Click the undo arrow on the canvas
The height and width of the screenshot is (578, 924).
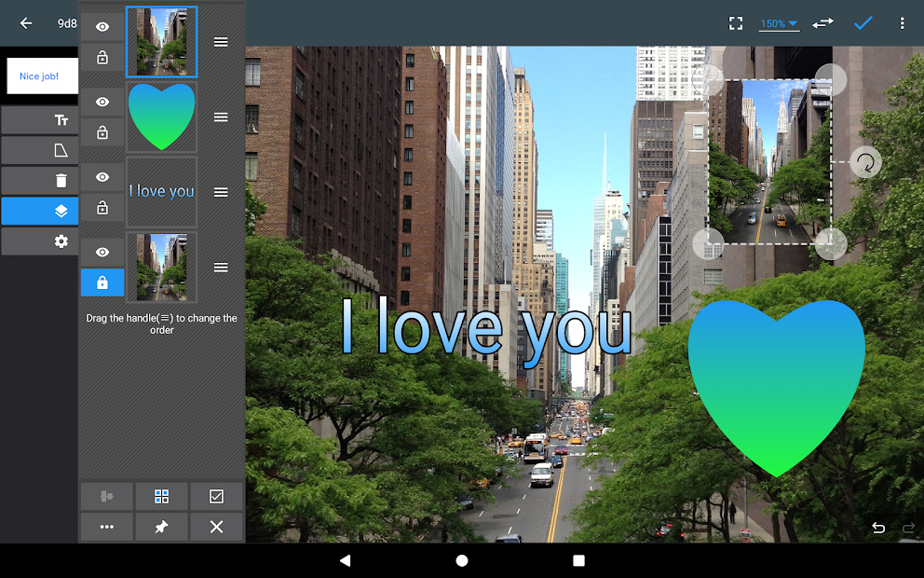pyautogui.click(x=876, y=528)
